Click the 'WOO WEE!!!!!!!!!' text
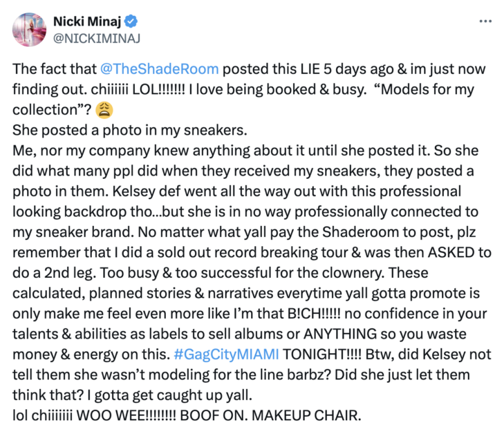Screen dimensions: 504x434 (x=126, y=416)
